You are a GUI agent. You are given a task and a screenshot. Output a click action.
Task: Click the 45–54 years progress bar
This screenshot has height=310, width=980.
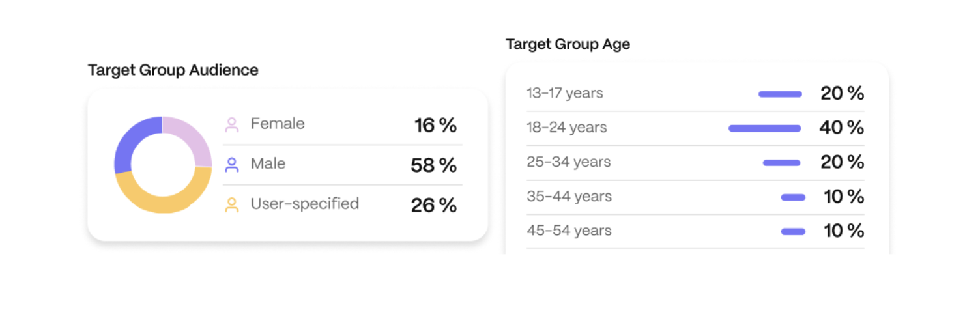793,231
